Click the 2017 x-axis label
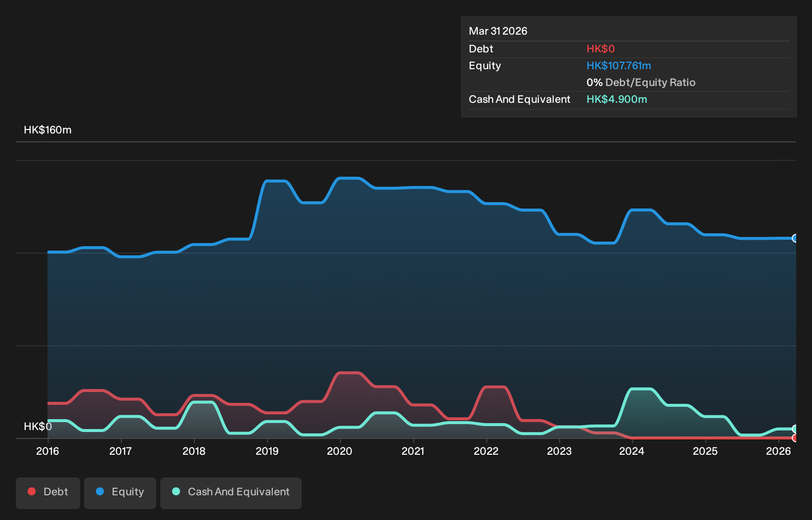 [x=121, y=451]
